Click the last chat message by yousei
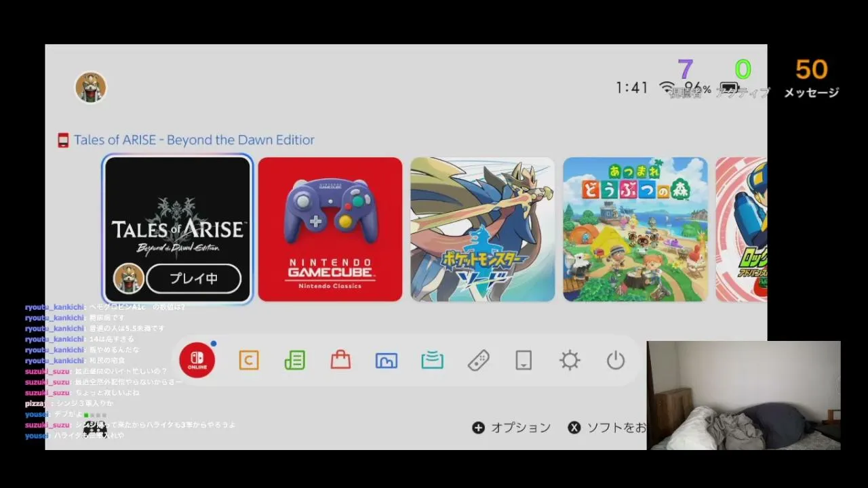 click(75, 435)
